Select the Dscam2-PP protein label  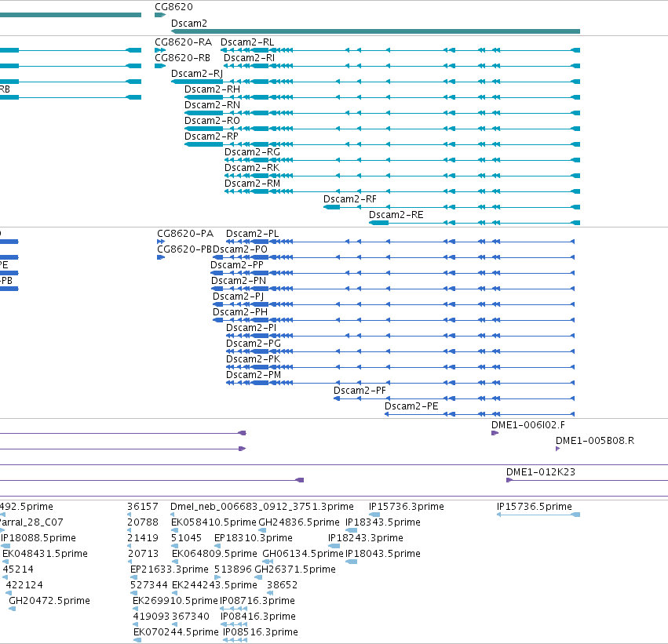coord(237,265)
